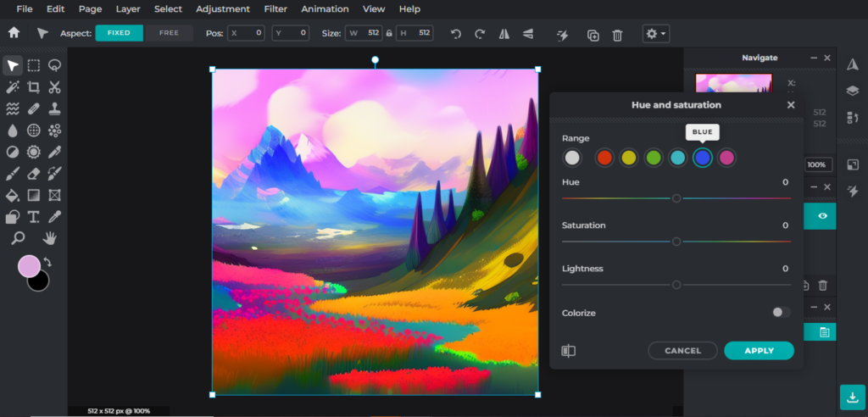Image resolution: width=868 pixels, height=417 pixels.
Task: Select the color Picker eyedropper tool
Action: (x=54, y=216)
